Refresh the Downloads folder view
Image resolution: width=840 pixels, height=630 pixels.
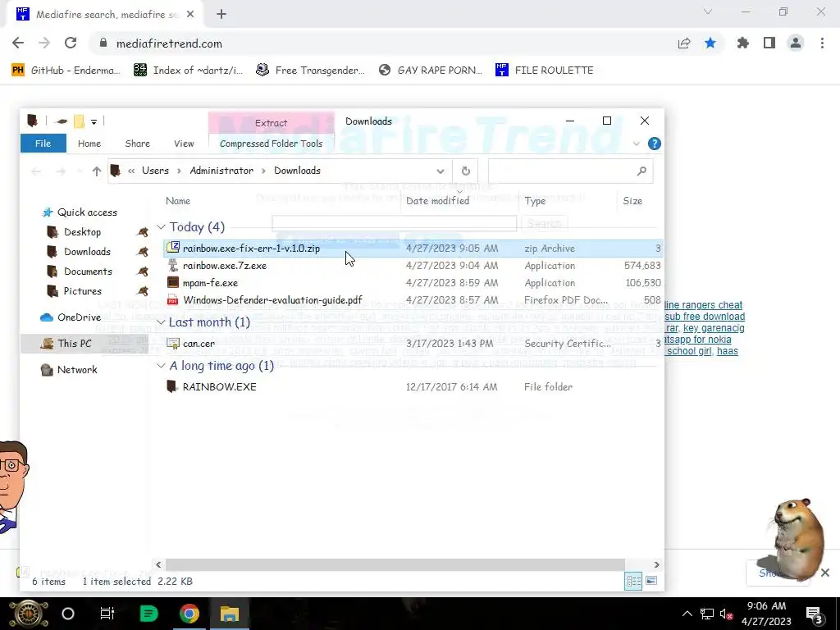[x=466, y=171]
